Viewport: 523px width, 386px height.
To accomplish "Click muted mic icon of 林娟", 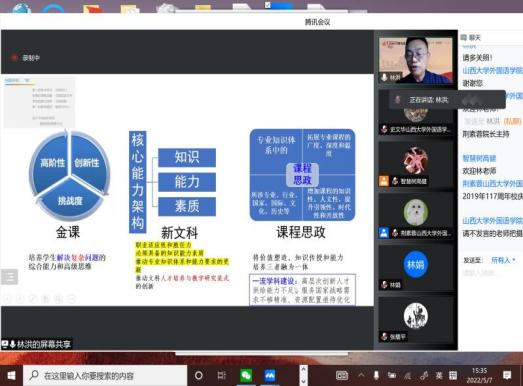I will tap(384, 285).
